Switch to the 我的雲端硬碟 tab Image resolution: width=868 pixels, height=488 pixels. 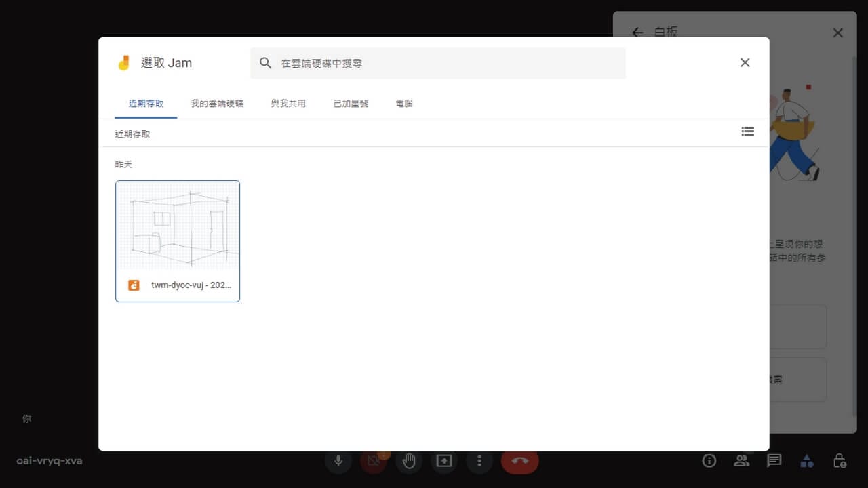pyautogui.click(x=218, y=103)
